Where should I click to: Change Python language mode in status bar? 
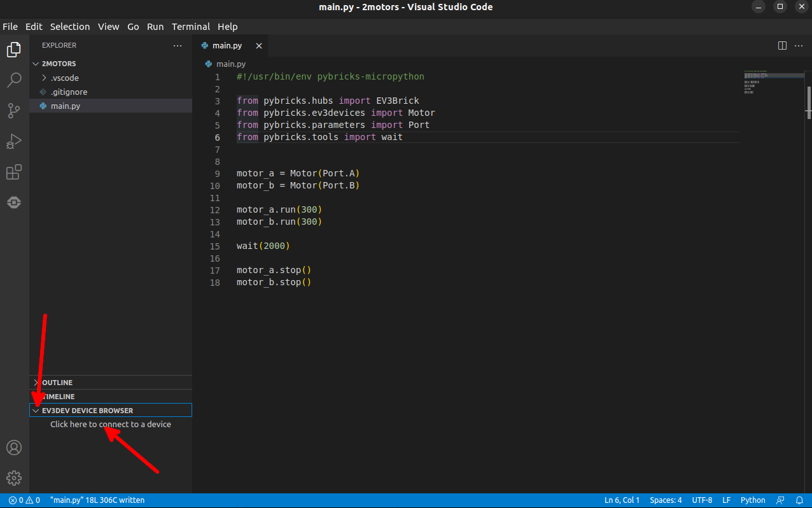tap(753, 500)
